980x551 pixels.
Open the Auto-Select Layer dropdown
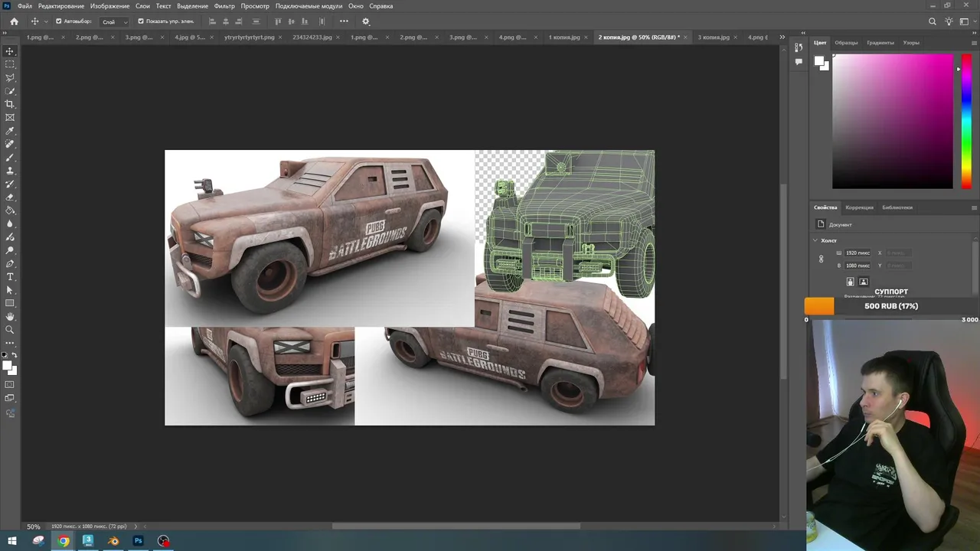[115, 21]
